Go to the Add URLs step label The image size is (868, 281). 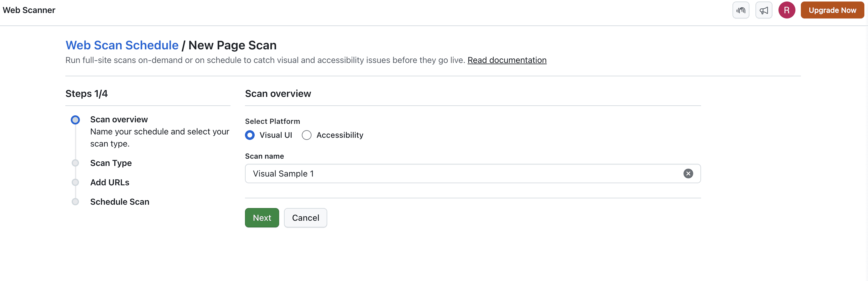(x=109, y=182)
